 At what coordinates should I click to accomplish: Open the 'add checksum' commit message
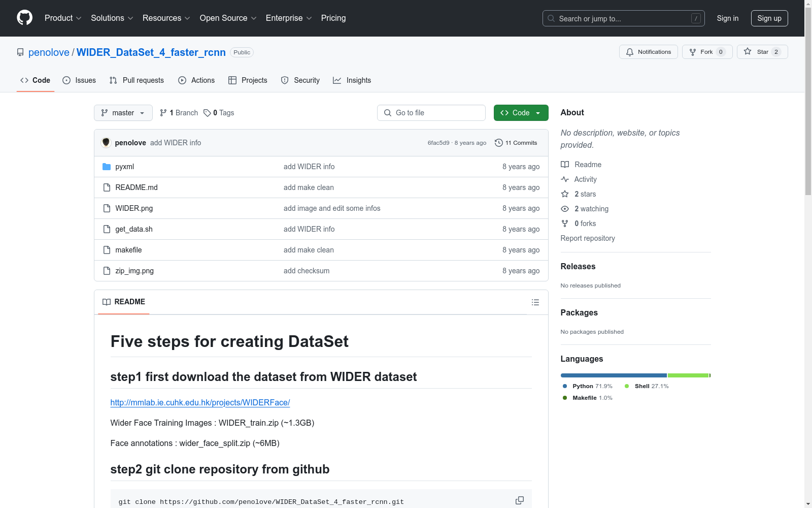tap(307, 271)
